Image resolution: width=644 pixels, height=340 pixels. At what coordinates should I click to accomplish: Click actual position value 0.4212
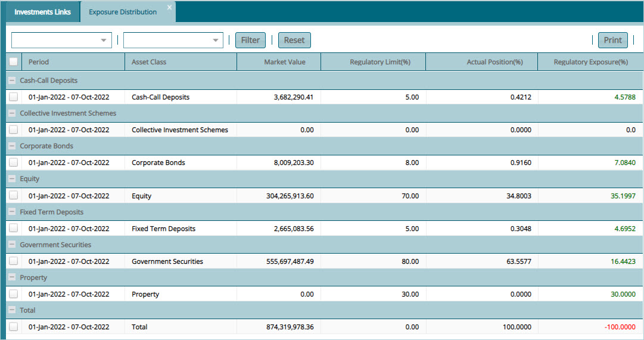(521, 97)
